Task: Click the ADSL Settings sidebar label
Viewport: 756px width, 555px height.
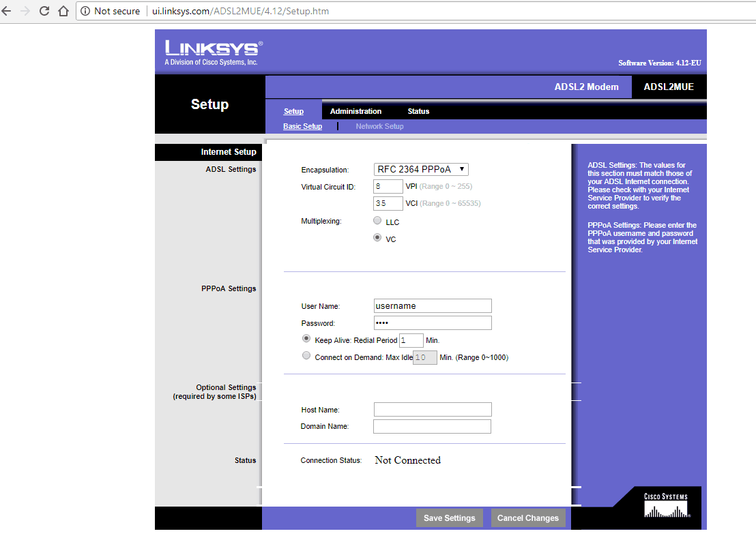Action: [231, 169]
